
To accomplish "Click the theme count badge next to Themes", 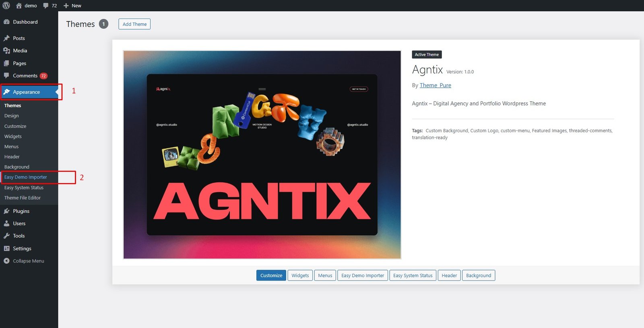I will coord(103,24).
